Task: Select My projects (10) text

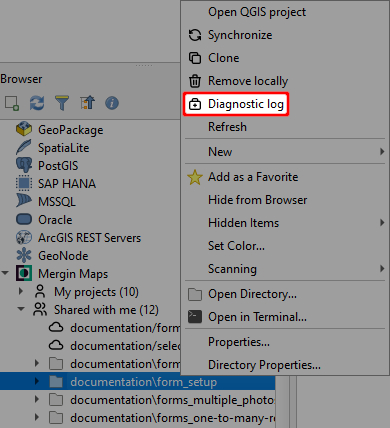Action: point(96,292)
